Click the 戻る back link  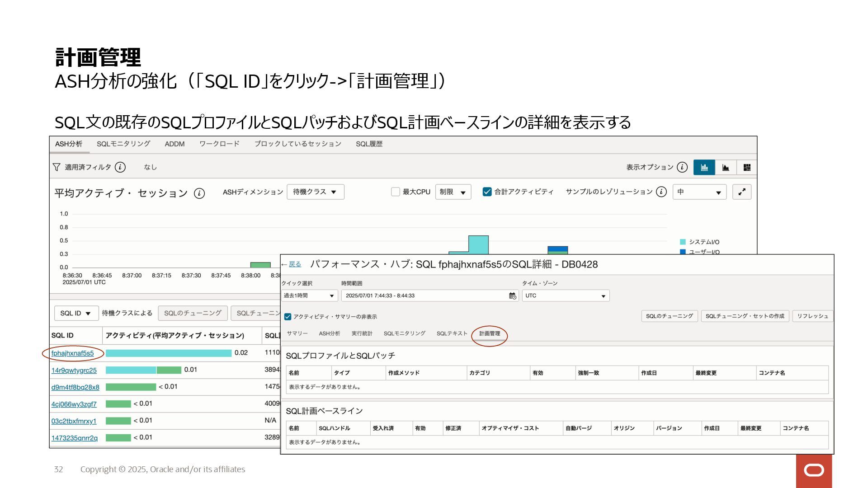click(295, 264)
